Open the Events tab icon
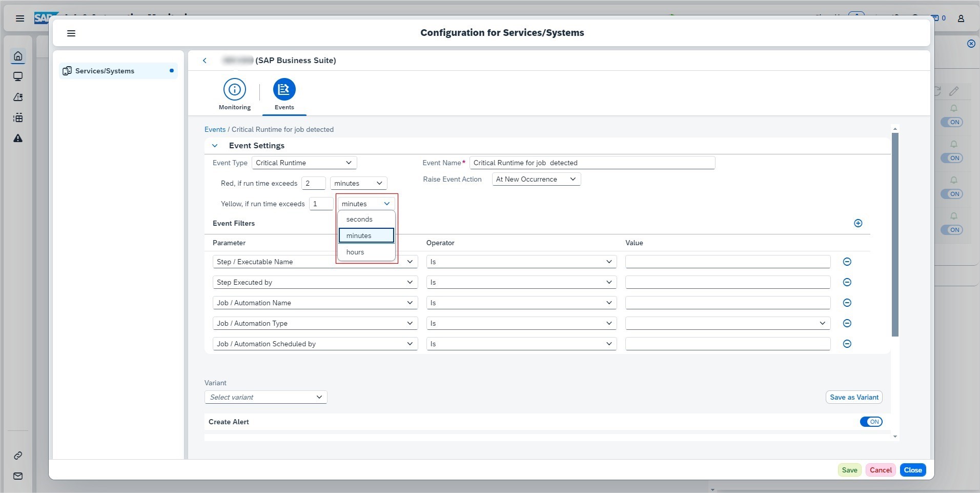Screen dimensions: 980x493 pos(284,90)
